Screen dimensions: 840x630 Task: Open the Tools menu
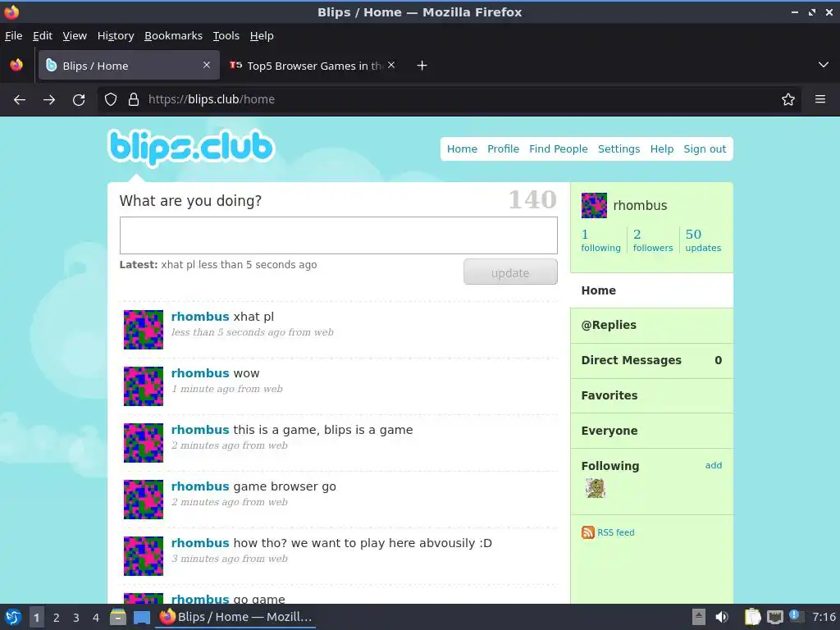tap(226, 36)
